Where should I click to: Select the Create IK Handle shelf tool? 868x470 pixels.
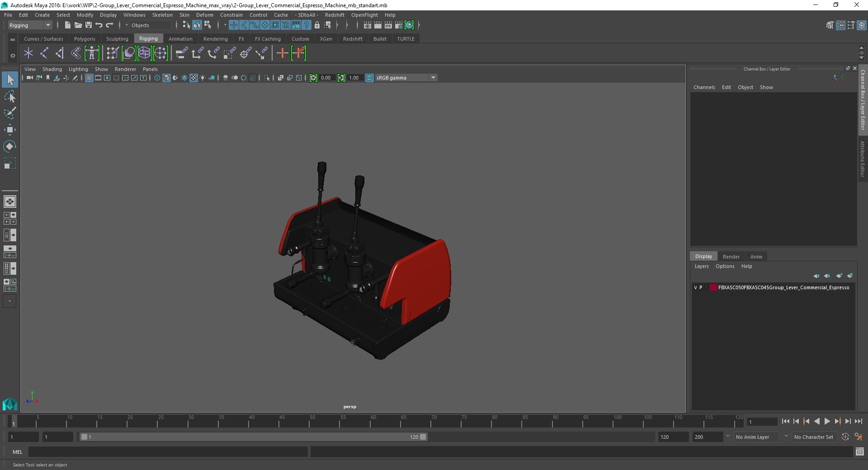(x=60, y=53)
